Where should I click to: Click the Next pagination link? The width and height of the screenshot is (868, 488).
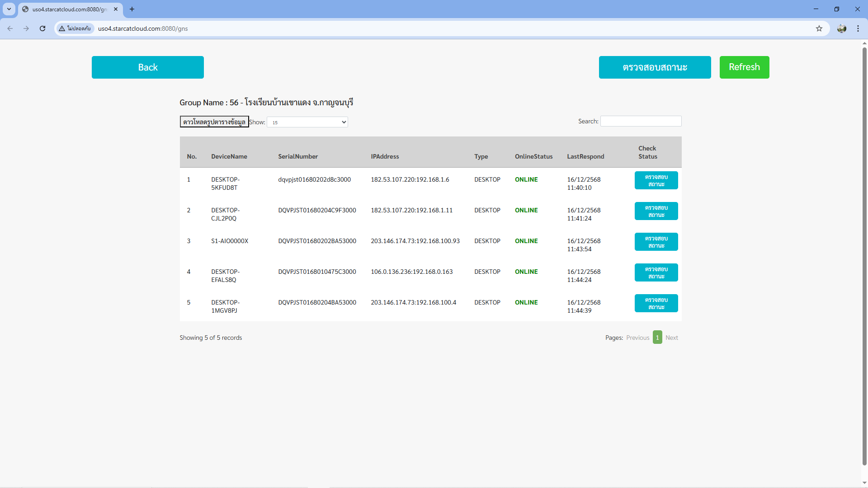pos(671,338)
